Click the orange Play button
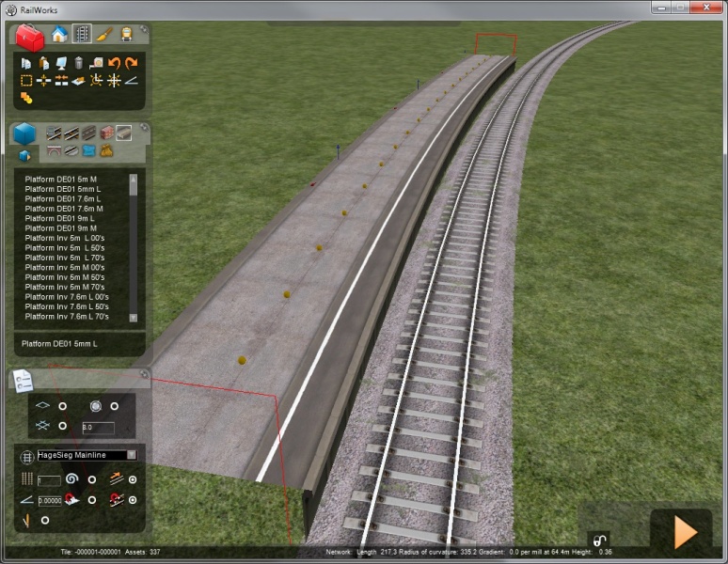This screenshot has height=564, width=728. pos(686,531)
